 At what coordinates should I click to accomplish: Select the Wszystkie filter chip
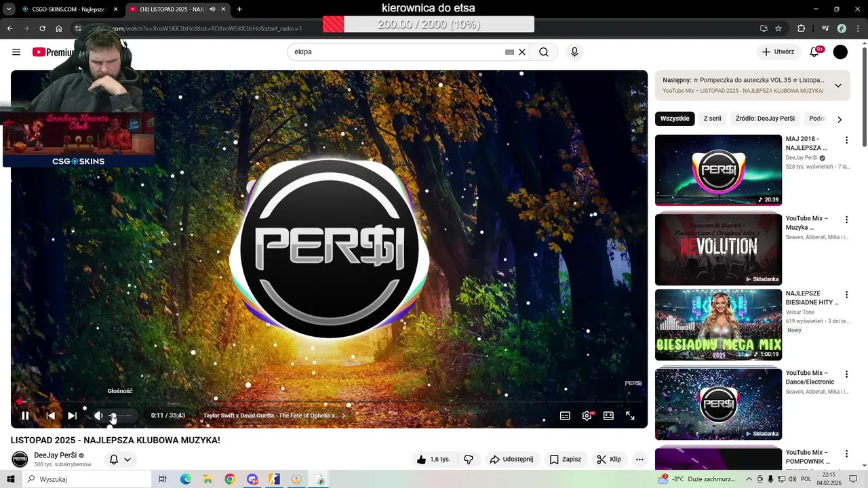675,119
